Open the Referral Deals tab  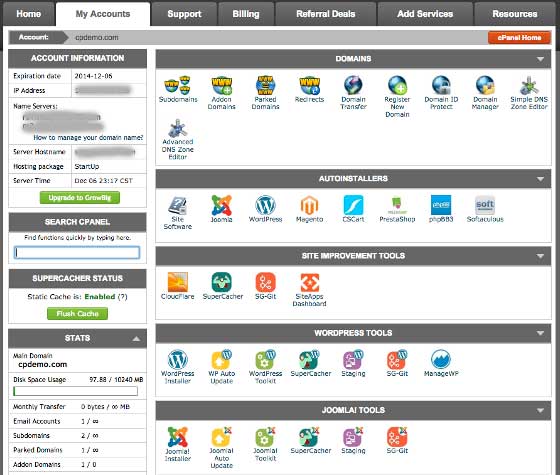point(326,14)
